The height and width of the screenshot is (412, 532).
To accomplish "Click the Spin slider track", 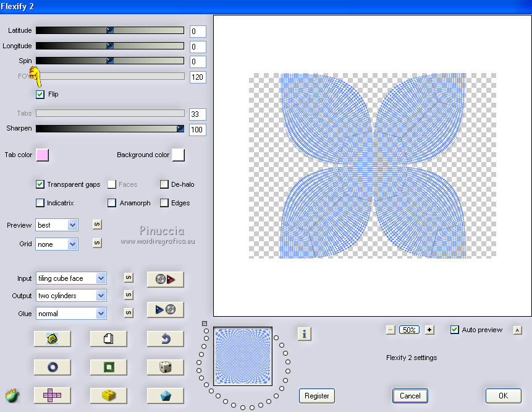I will coord(110,61).
